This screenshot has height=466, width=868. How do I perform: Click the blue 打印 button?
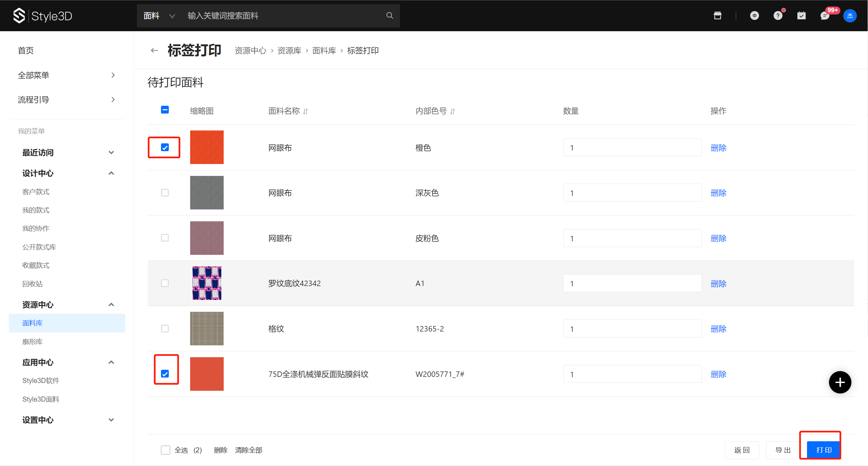click(824, 450)
